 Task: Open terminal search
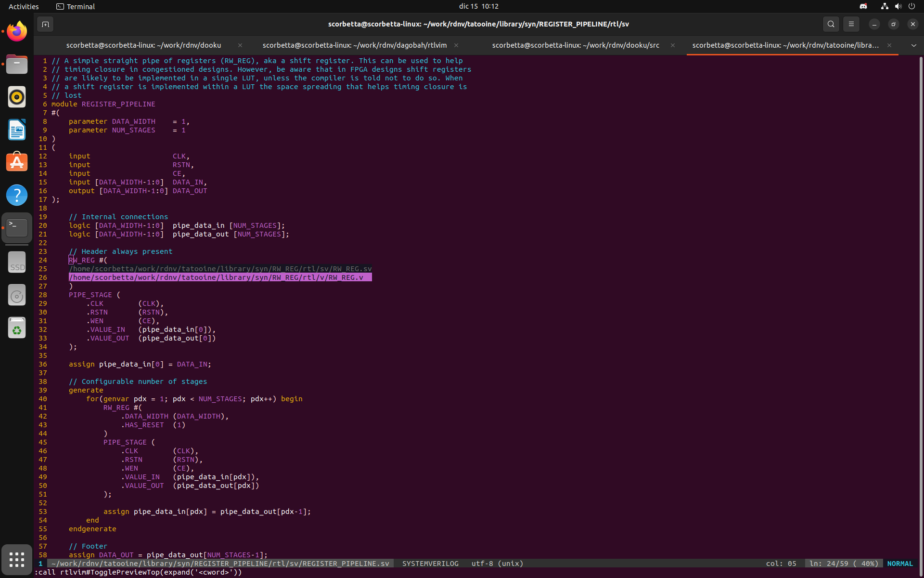click(831, 24)
